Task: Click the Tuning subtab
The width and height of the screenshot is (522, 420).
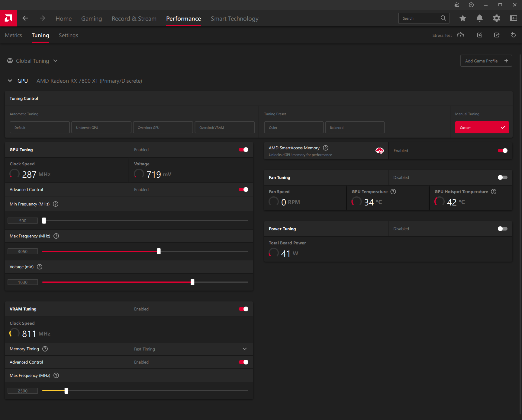Action: click(40, 35)
